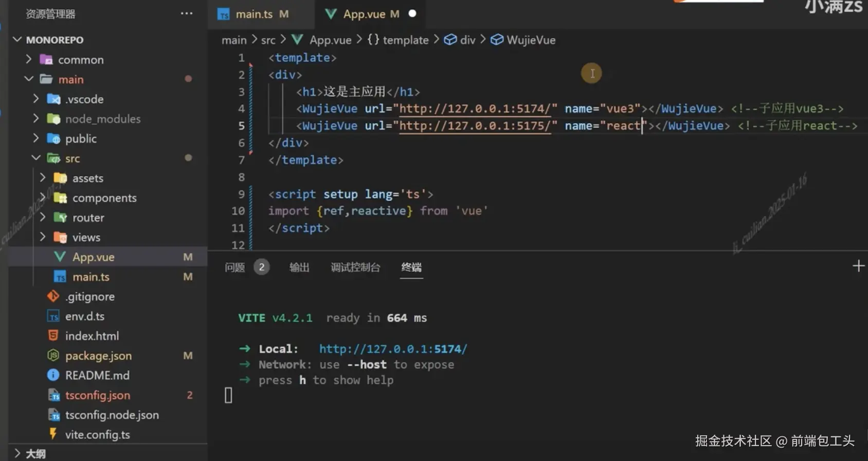Click the views folder icon
This screenshot has width=868, height=461.
(x=61, y=237)
